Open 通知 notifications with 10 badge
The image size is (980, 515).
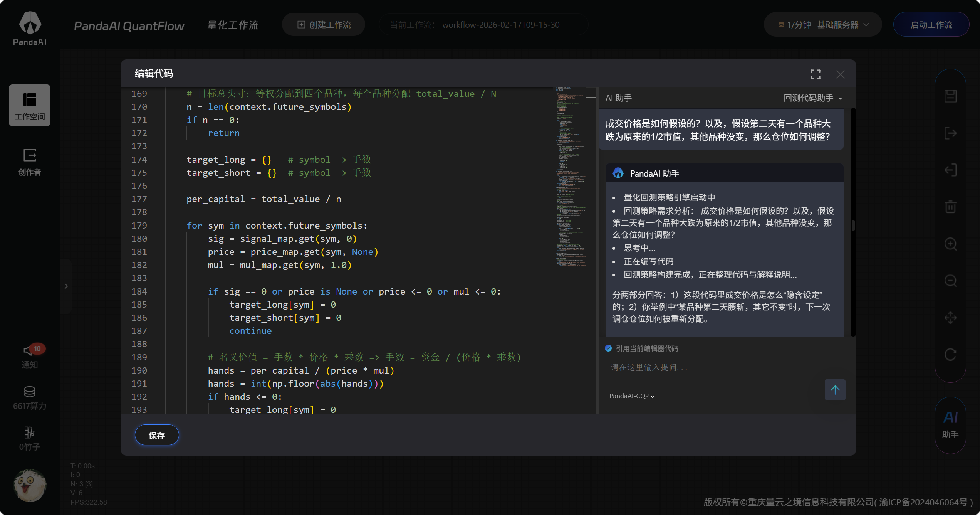click(x=30, y=356)
